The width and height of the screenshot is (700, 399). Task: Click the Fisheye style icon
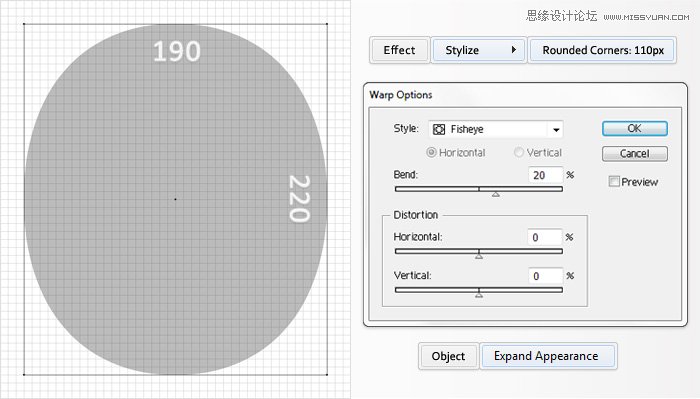tap(439, 129)
